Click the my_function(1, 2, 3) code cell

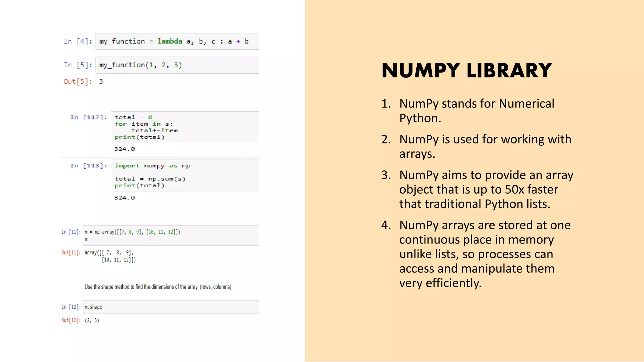(177, 65)
